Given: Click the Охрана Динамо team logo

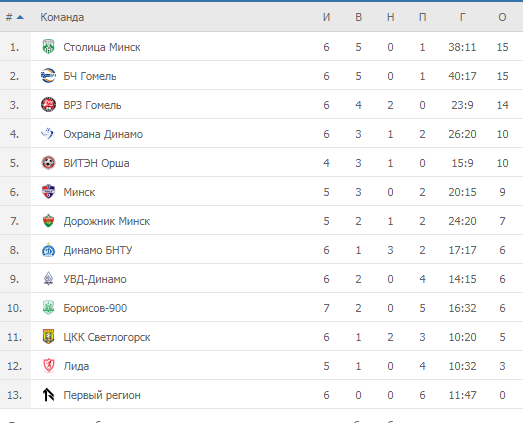Looking at the screenshot, I should coord(47,133).
